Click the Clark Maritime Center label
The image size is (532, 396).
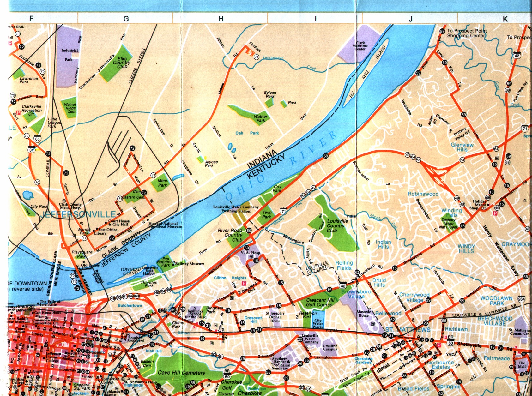coord(360,46)
